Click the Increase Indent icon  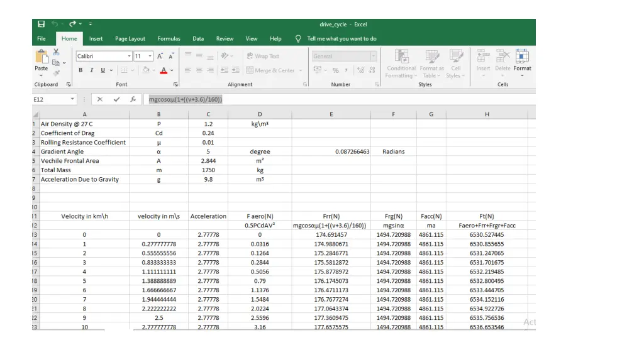236,70
